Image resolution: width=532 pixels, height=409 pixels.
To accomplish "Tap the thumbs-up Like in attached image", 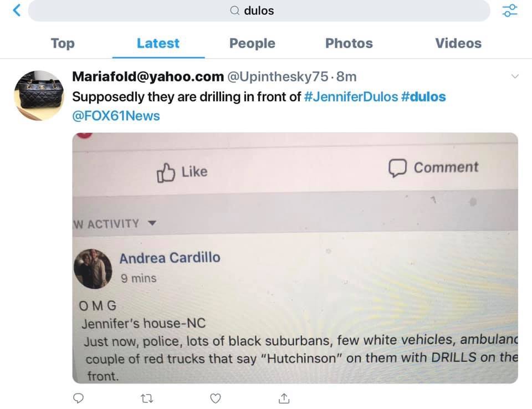I will [x=182, y=172].
